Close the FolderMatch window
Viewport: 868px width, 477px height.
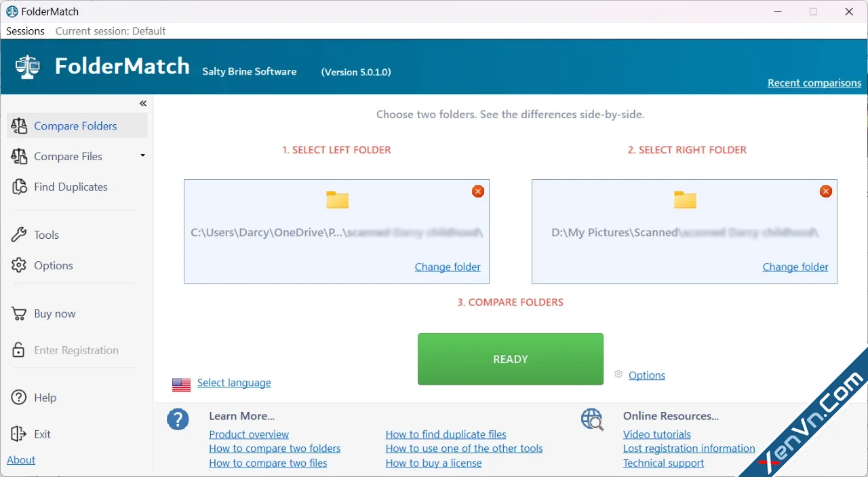click(849, 12)
